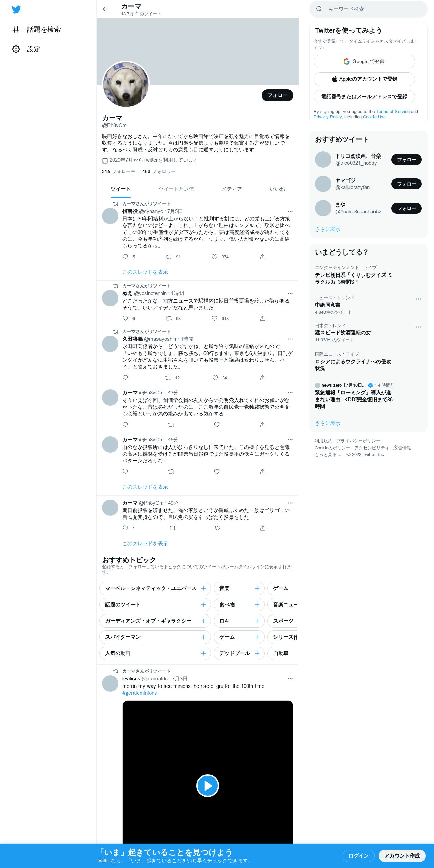Follow カーマ with the profile フォロー button
Image resolution: width=434 pixels, height=868 pixels.
point(277,95)
